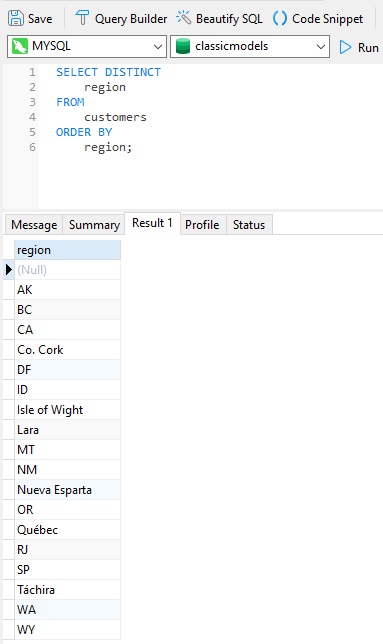
Task: Select the BC result cell
Action: coord(67,310)
